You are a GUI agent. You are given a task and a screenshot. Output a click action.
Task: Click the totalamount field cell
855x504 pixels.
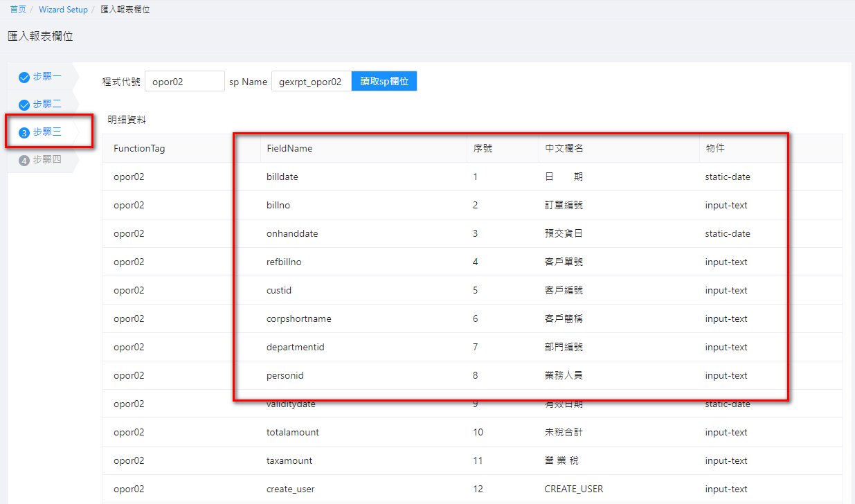pyautogui.click(x=292, y=432)
